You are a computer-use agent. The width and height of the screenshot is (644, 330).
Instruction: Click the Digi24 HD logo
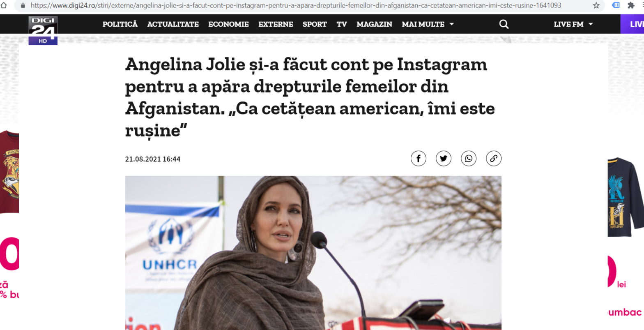point(43,30)
